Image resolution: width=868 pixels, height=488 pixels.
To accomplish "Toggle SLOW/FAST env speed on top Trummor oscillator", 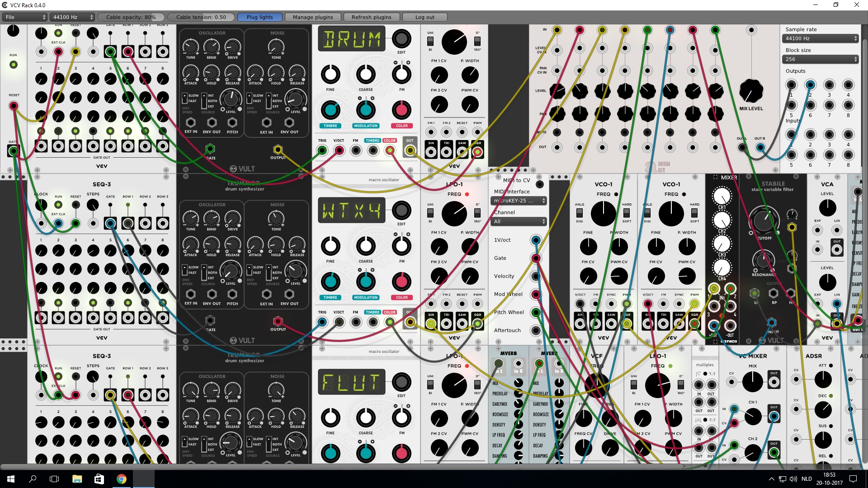I will (184, 98).
